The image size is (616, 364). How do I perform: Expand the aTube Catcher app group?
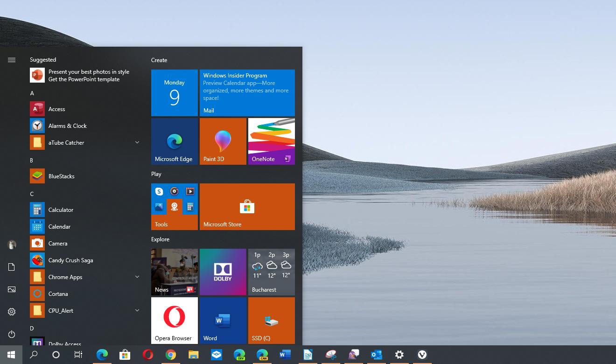(137, 142)
